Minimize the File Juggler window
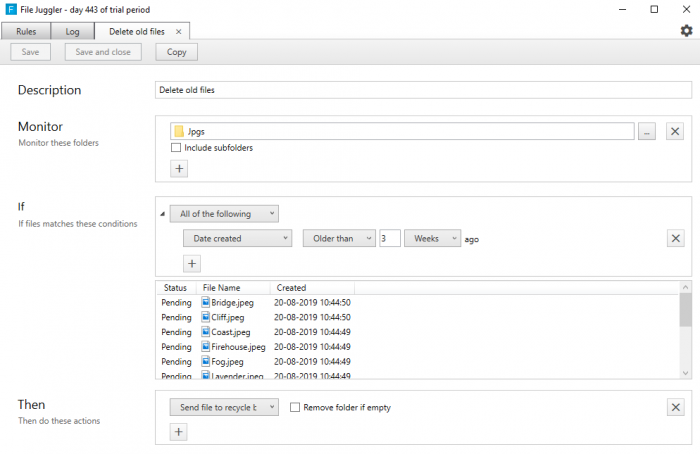Image resolution: width=700 pixels, height=454 pixels. pyautogui.click(x=622, y=9)
